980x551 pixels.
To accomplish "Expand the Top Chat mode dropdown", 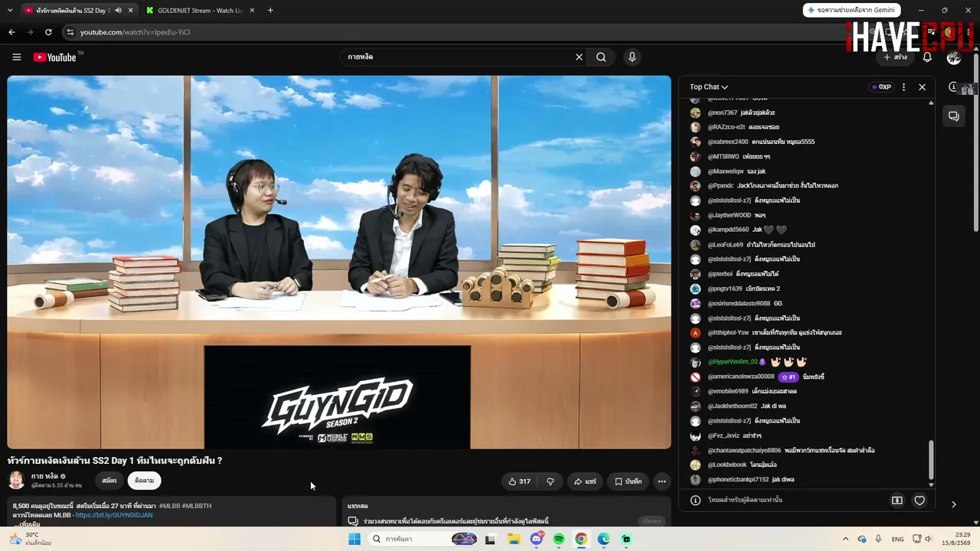I will [708, 87].
